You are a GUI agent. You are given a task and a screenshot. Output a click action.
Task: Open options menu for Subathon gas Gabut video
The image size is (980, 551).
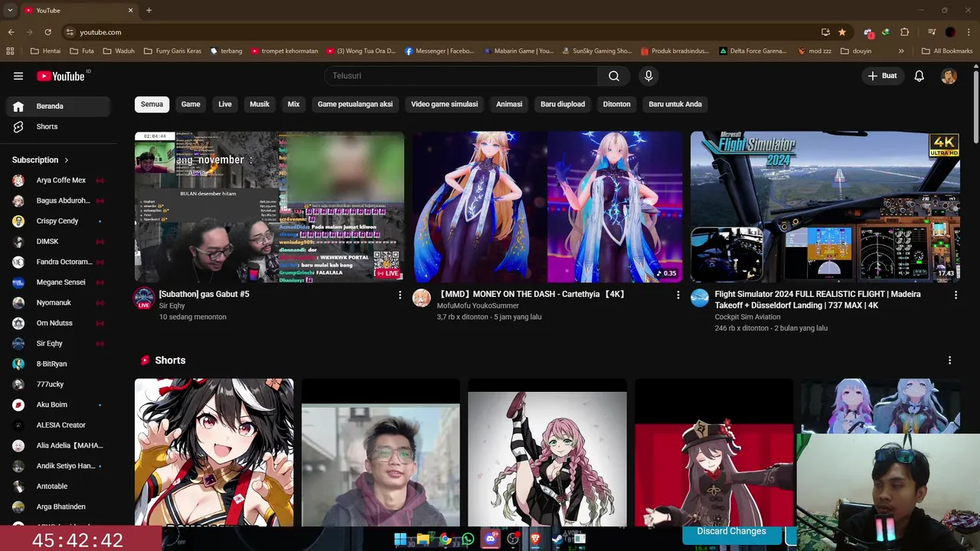400,295
